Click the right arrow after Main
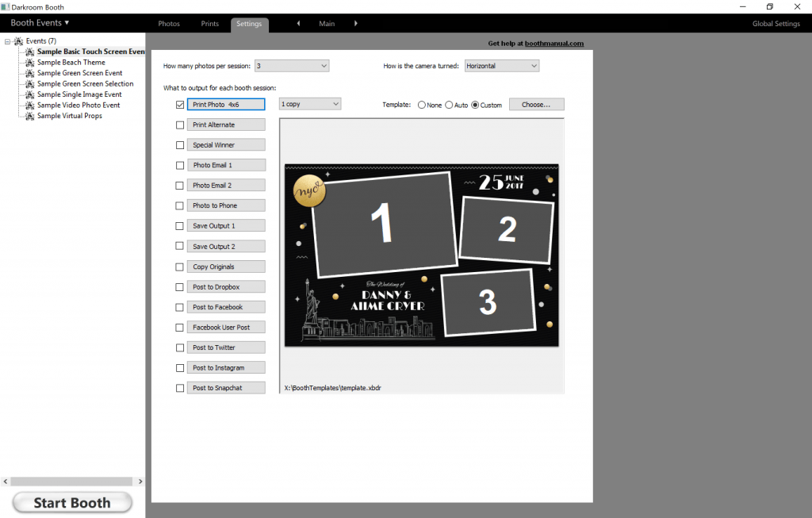Image resolution: width=812 pixels, height=518 pixels. (x=356, y=23)
